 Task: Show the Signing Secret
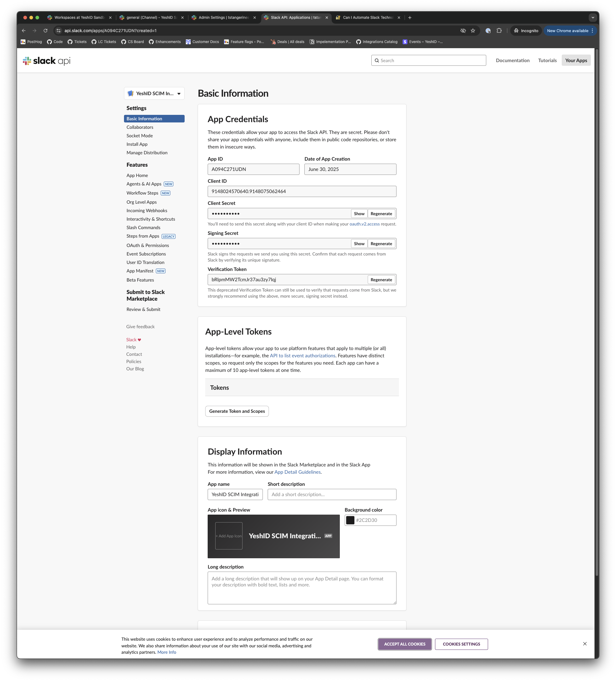click(x=359, y=244)
